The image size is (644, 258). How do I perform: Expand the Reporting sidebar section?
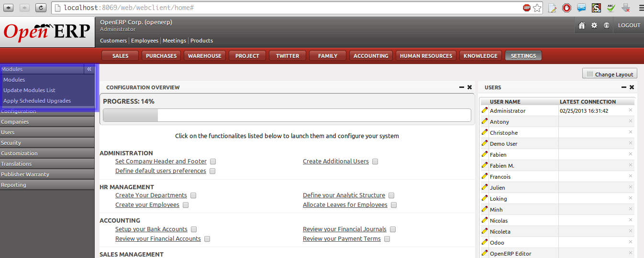coord(47,185)
